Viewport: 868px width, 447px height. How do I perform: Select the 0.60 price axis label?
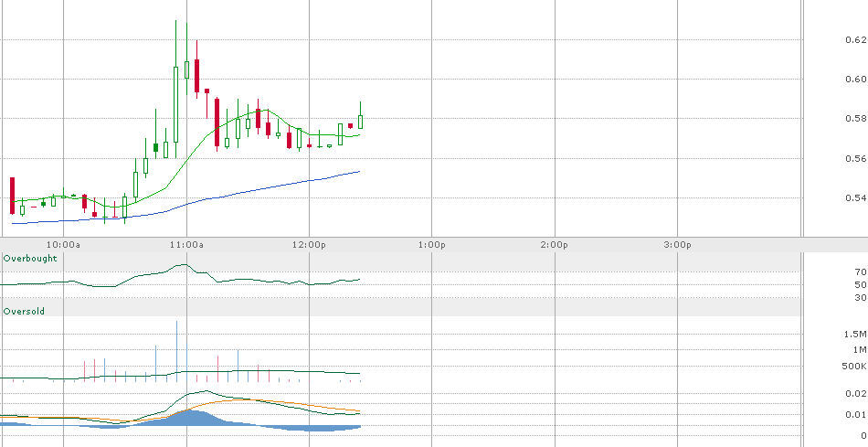(856, 79)
